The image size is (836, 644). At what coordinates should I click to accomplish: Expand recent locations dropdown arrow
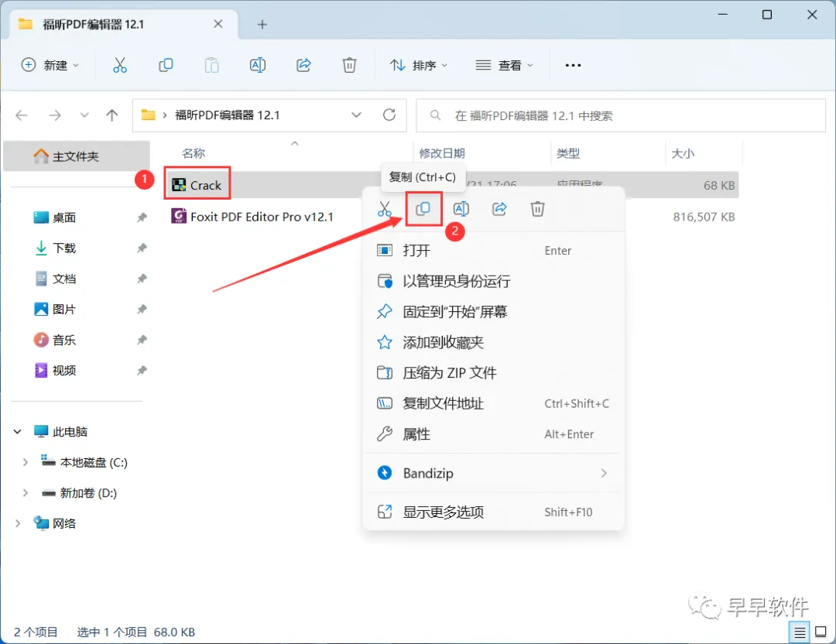click(84, 115)
